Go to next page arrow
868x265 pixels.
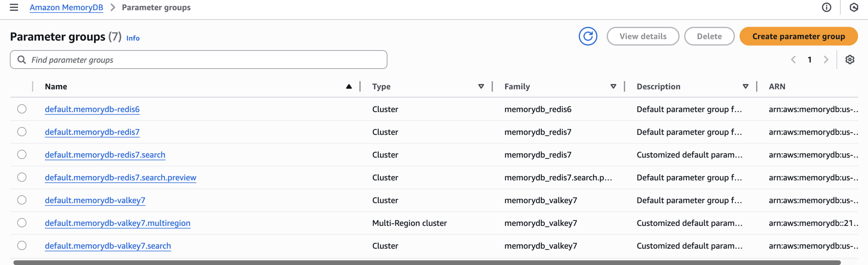pos(826,60)
